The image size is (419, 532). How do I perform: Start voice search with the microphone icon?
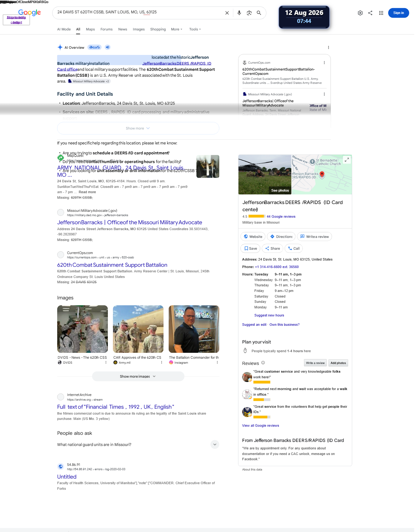click(239, 13)
